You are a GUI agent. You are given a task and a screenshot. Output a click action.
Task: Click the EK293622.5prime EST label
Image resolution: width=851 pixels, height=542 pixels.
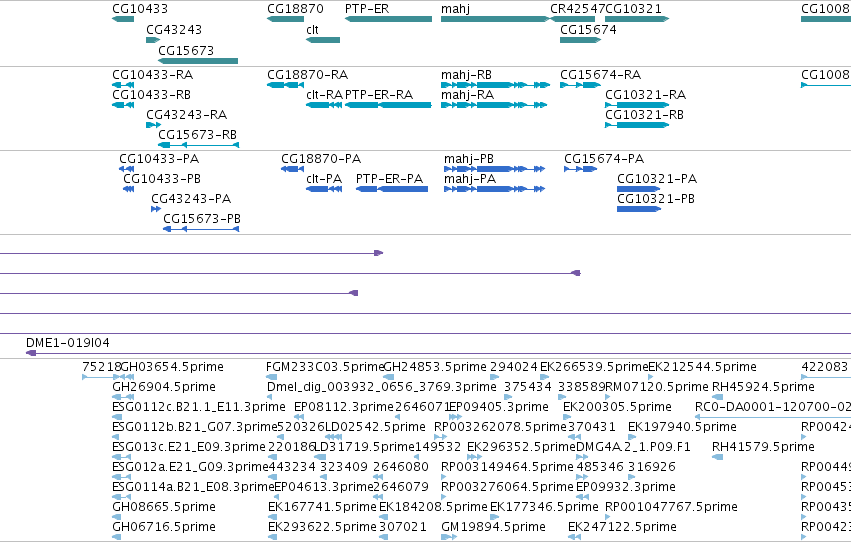point(322,527)
